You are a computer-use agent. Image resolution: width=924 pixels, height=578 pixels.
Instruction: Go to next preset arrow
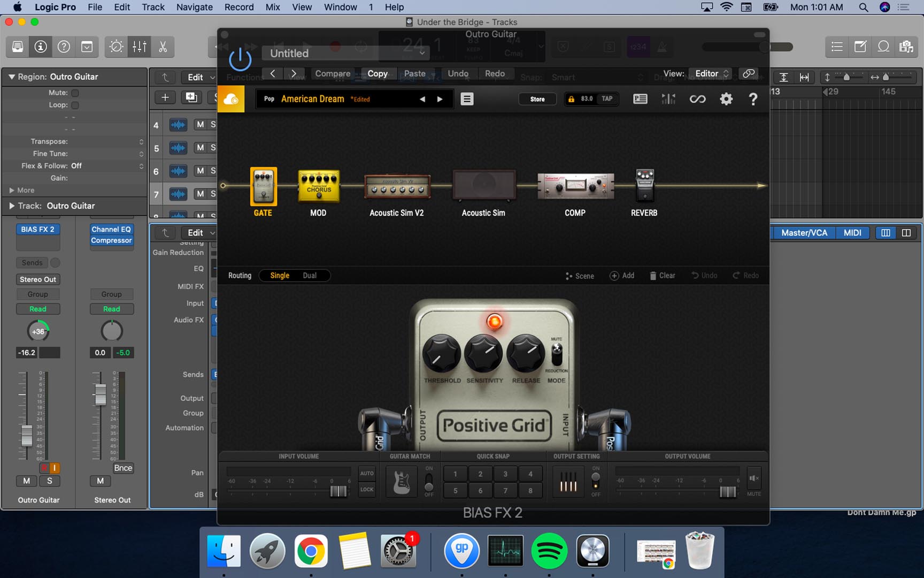(440, 99)
